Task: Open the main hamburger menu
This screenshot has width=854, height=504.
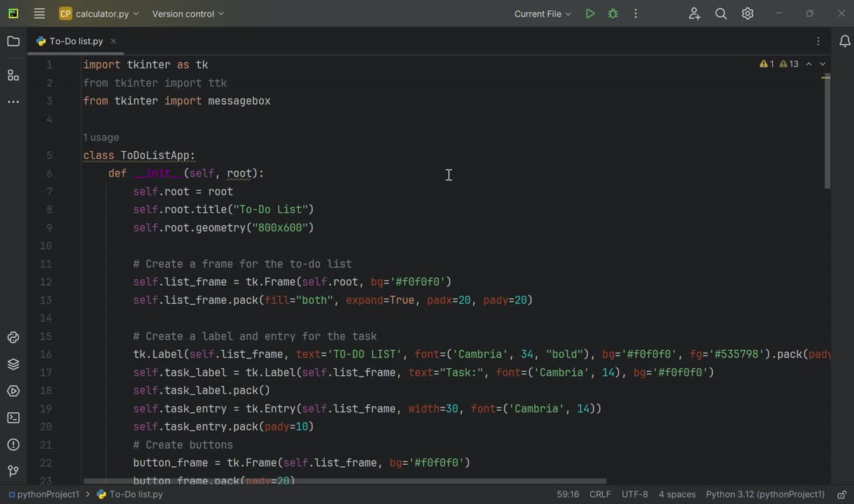Action: [39, 14]
